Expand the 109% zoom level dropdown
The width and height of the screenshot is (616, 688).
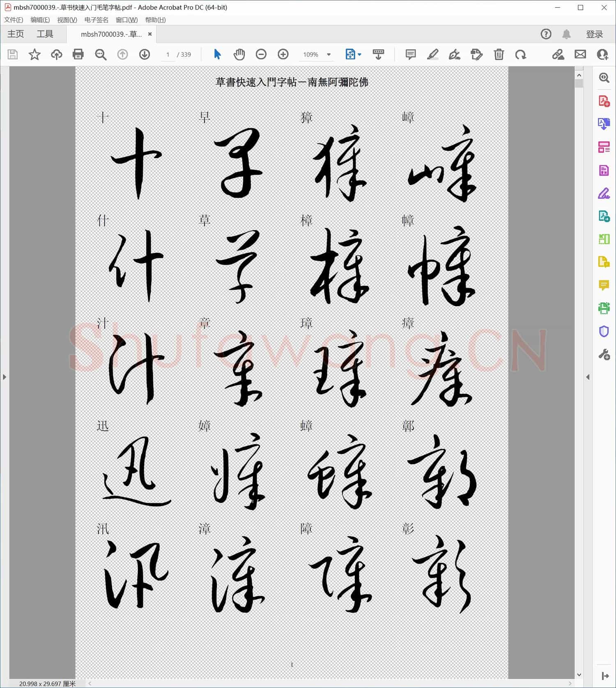[x=329, y=54]
